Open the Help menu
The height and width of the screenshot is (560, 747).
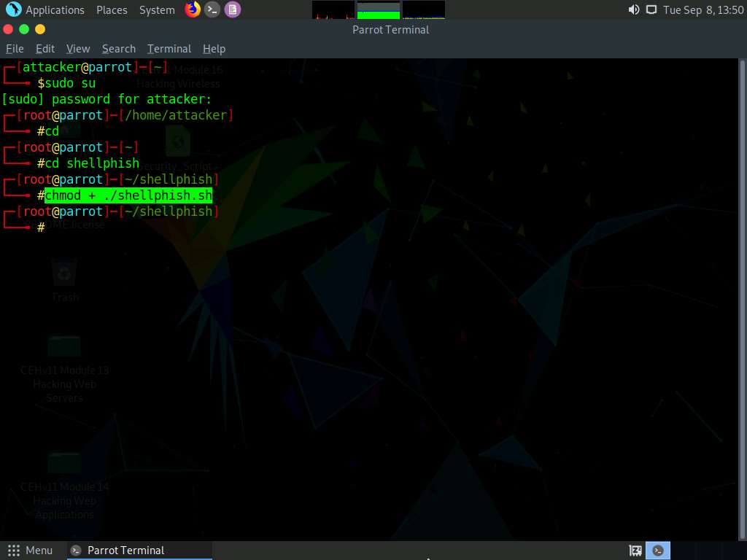pyautogui.click(x=214, y=49)
